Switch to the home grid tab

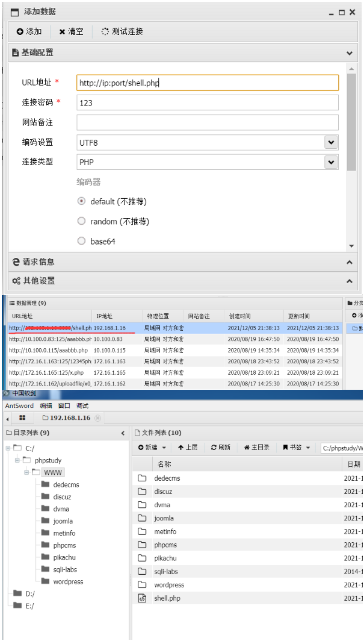pos(22,418)
